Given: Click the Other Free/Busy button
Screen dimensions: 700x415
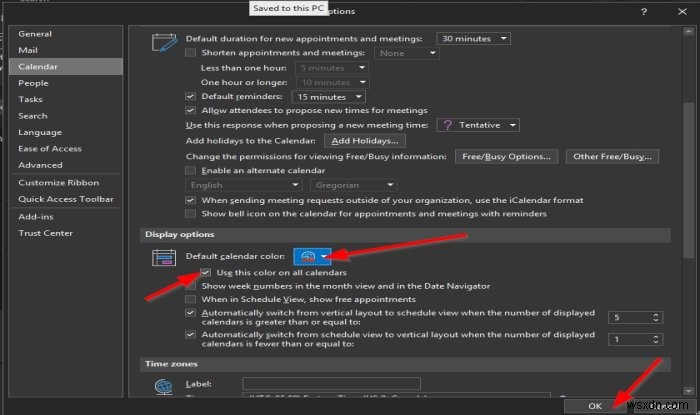Looking at the screenshot, I should coord(612,157).
